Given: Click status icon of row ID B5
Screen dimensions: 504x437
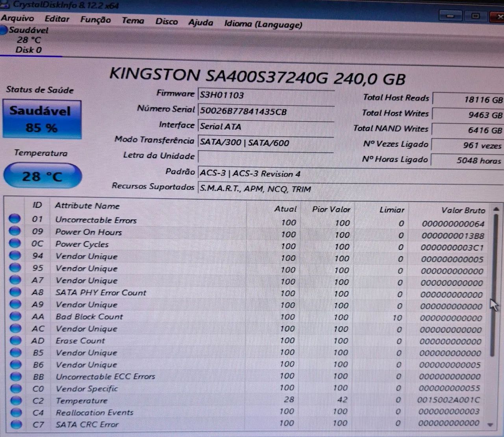Looking at the screenshot, I should [16, 352].
